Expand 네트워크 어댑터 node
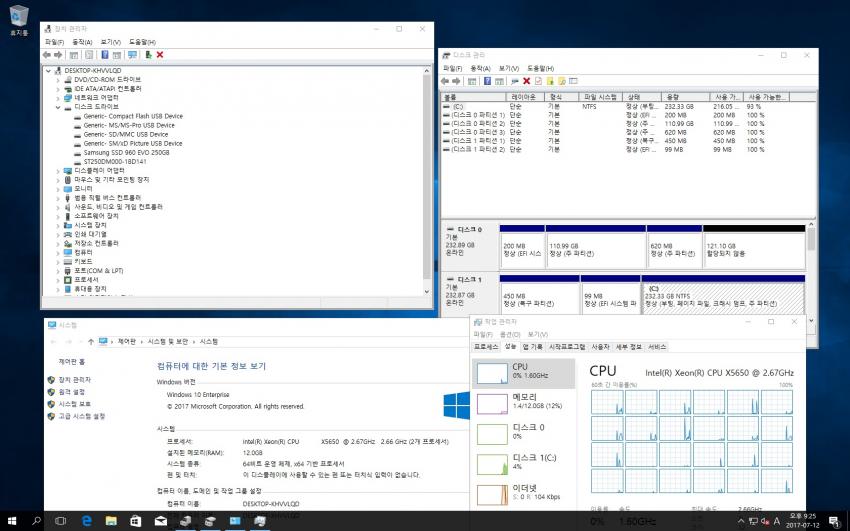The width and height of the screenshot is (850, 531). pyautogui.click(x=58, y=98)
